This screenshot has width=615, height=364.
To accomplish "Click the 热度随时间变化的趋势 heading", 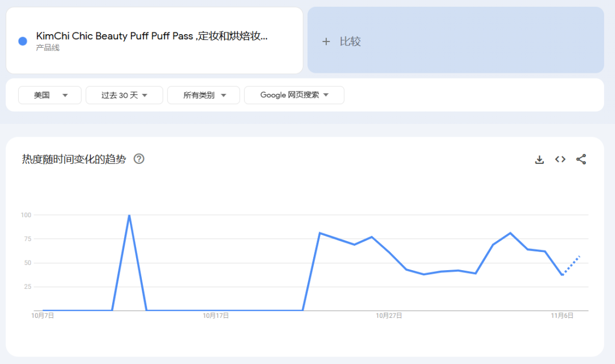I will (x=74, y=159).
